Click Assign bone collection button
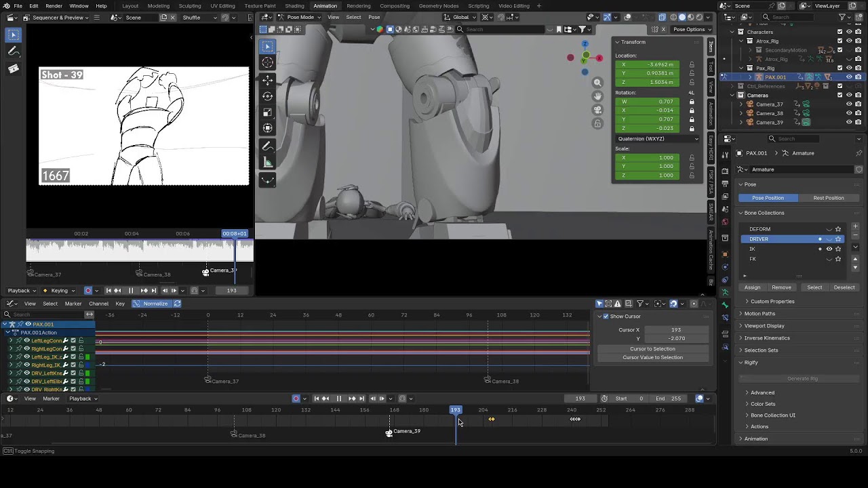The width and height of the screenshot is (868, 488). (x=752, y=287)
